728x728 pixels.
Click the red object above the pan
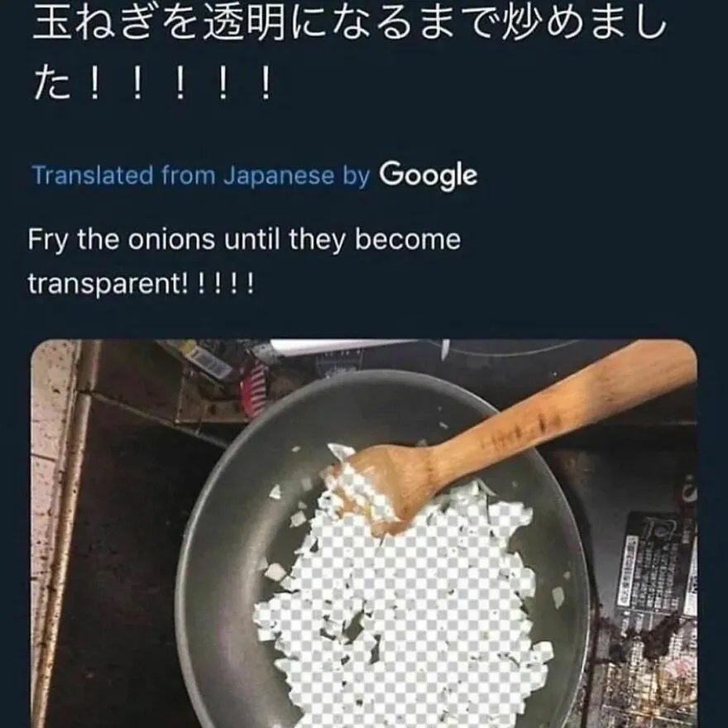[x=253, y=388]
